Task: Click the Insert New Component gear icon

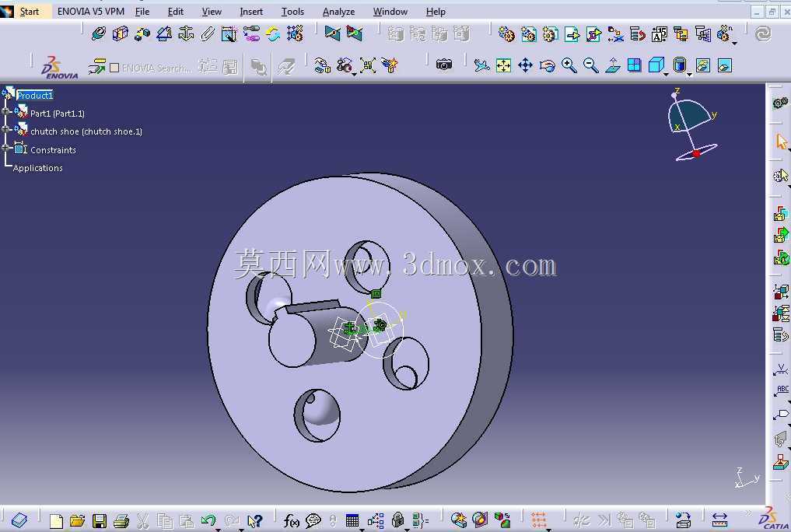Action: click(506, 33)
